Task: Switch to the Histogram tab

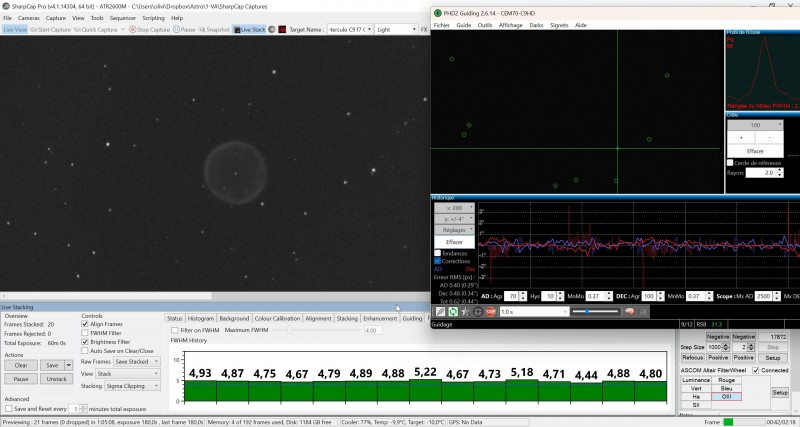Action: click(201, 318)
